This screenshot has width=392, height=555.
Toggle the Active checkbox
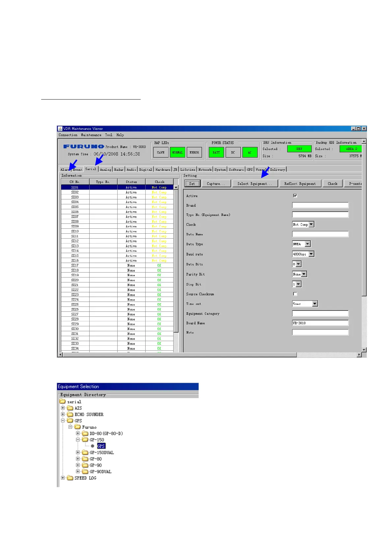pos(295,195)
